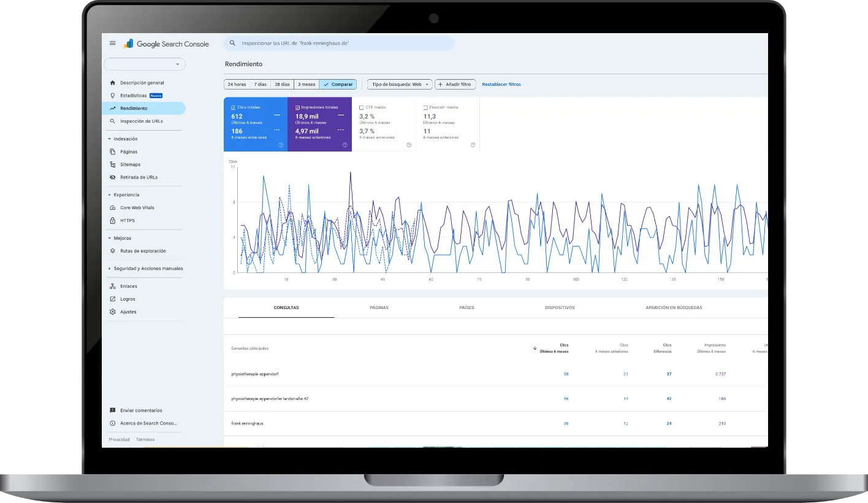Click the Estadísticas lightbulb icon
This screenshot has height=503, width=868.
pos(112,96)
